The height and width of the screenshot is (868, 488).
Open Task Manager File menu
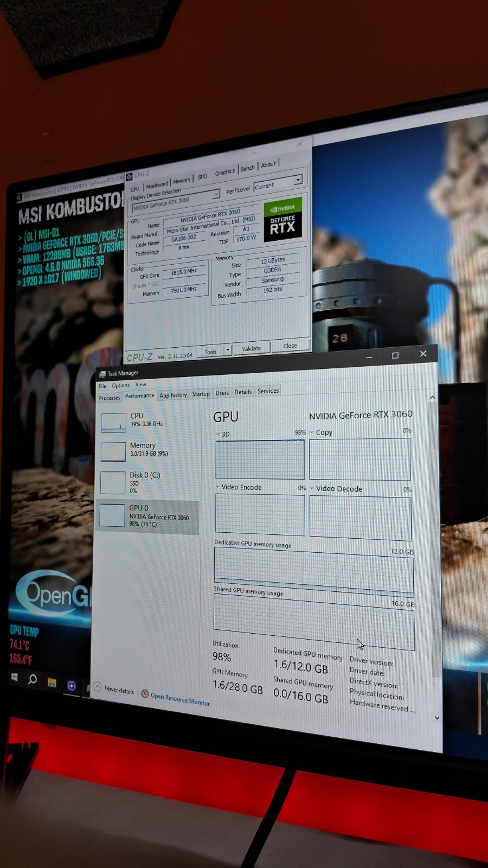102,386
